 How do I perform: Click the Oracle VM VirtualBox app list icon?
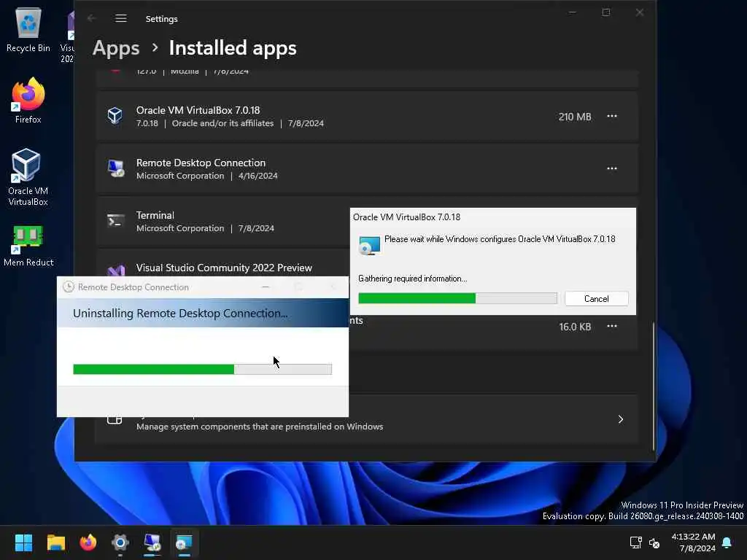tap(115, 116)
